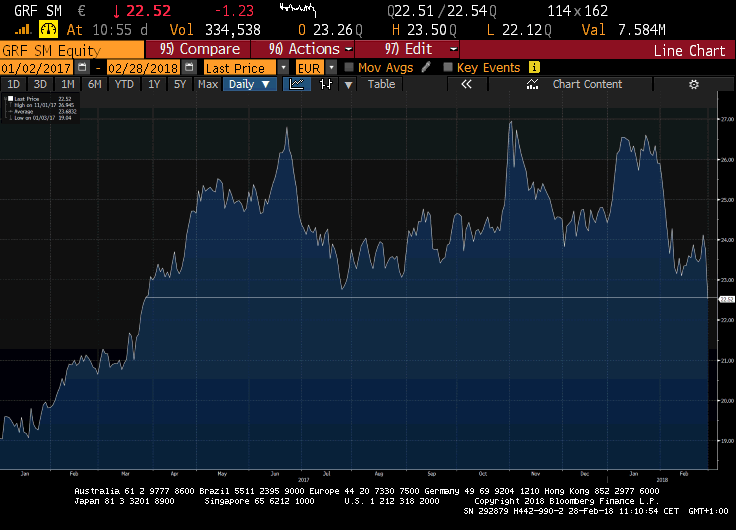Select the EUR currency box
Screen dimensions: 736x530
point(311,68)
